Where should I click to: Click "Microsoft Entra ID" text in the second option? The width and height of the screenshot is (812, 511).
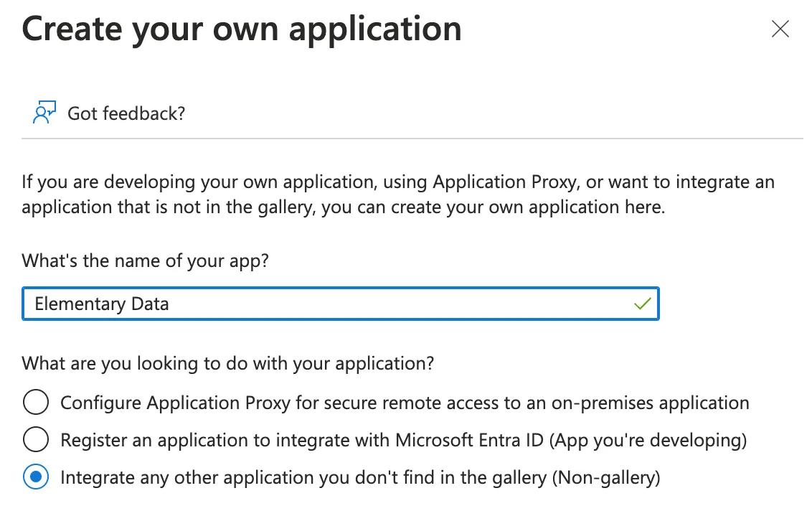point(469,440)
